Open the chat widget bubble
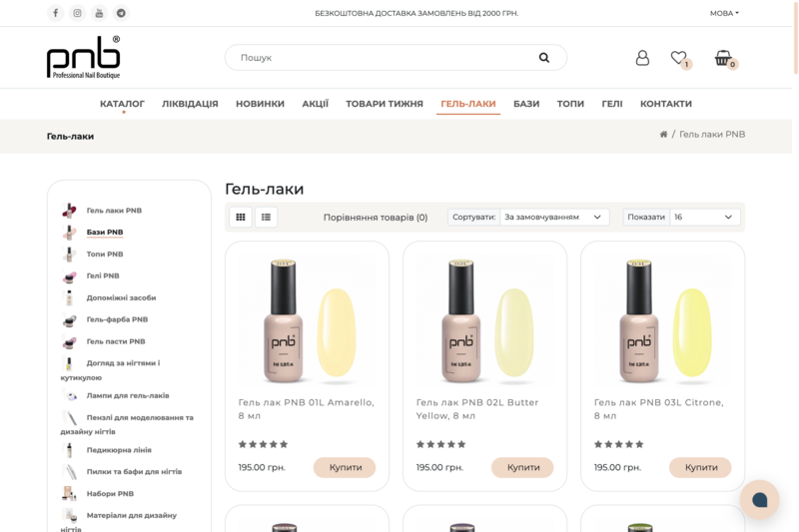Screen dimensions: 799x532 (759, 499)
